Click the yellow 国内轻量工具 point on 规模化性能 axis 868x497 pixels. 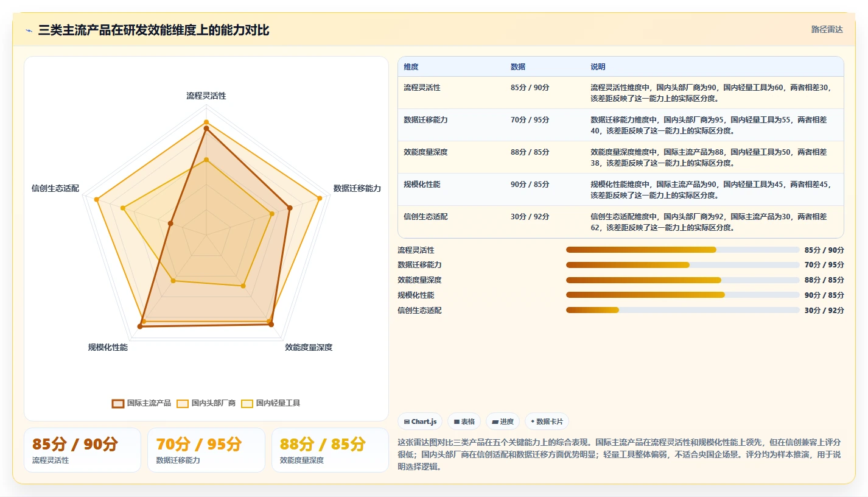click(x=173, y=281)
